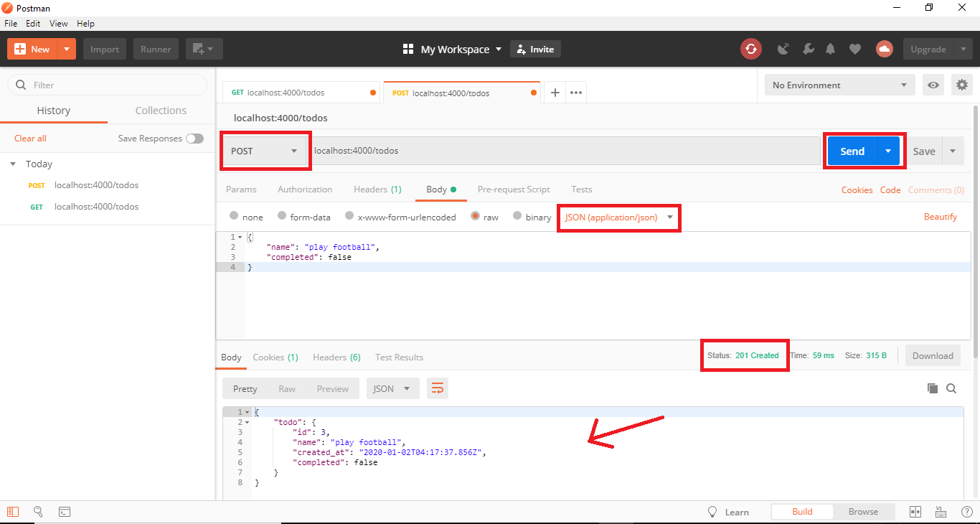The height and width of the screenshot is (524, 980).
Task: Open the Edit menu
Action: pyautogui.click(x=33, y=24)
